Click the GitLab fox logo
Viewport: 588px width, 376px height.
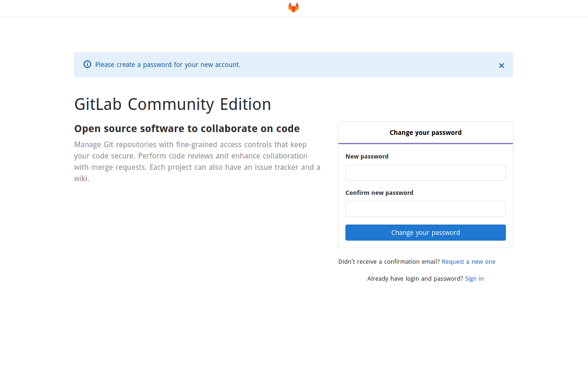(294, 8)
